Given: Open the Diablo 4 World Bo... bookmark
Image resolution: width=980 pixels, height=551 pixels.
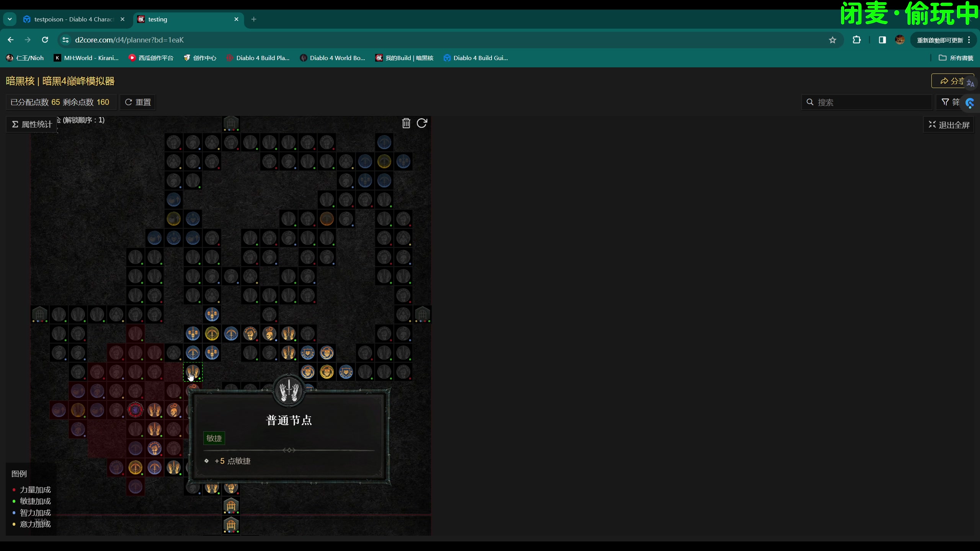Looking at the screenshot, I should tap(332, 58).
